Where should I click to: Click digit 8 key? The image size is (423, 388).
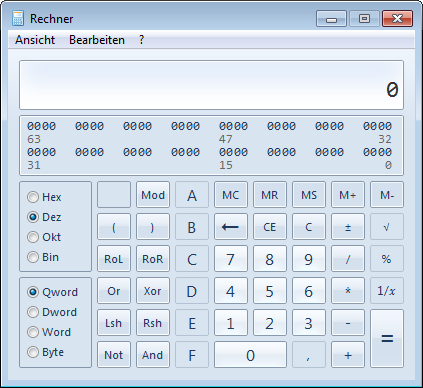tap(270, 259)
